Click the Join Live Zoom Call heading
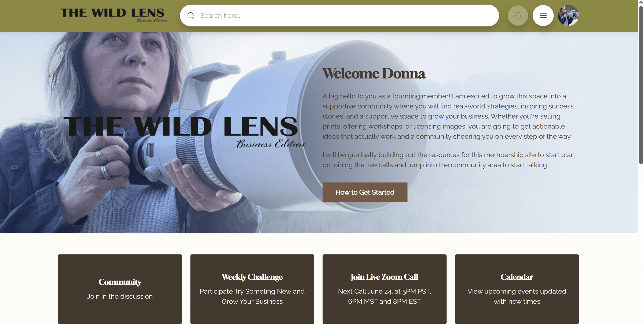The height and width of the screenshot is (324, 644). tap(384, 277)
